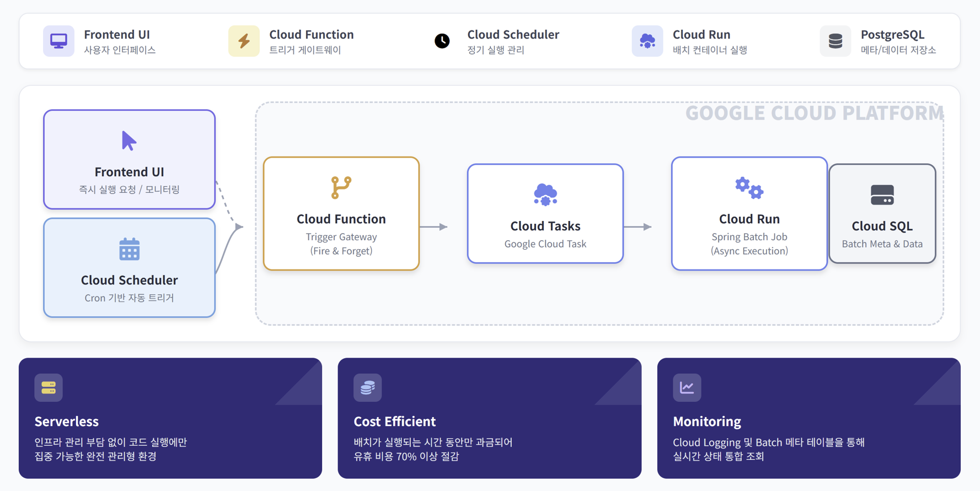Click the Serverless server icon
980x491 pixels.
tap(49, 387)
